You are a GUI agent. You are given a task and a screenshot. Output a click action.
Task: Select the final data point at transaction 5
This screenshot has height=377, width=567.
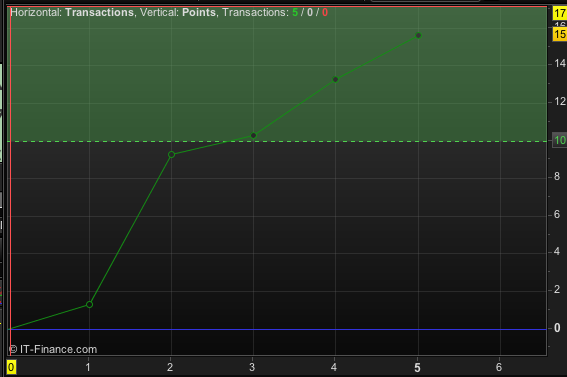(x=418, y=35)
